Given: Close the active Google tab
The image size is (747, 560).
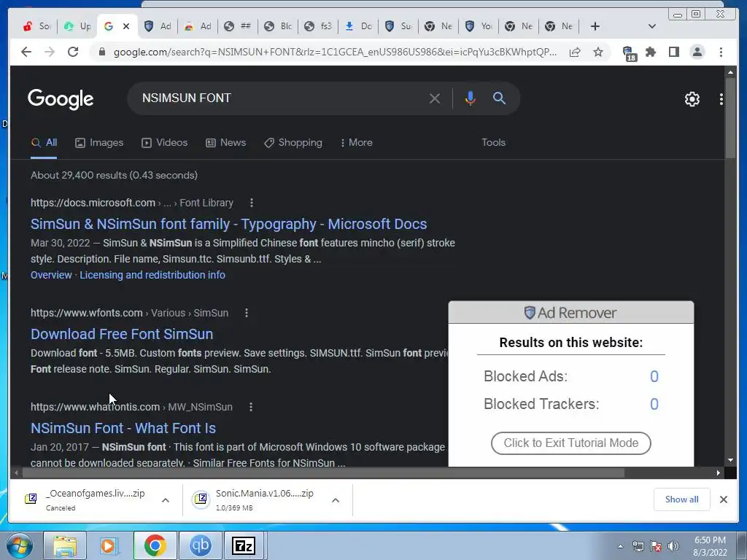Looking at the screenshot, I should click(x=126, y=26).
